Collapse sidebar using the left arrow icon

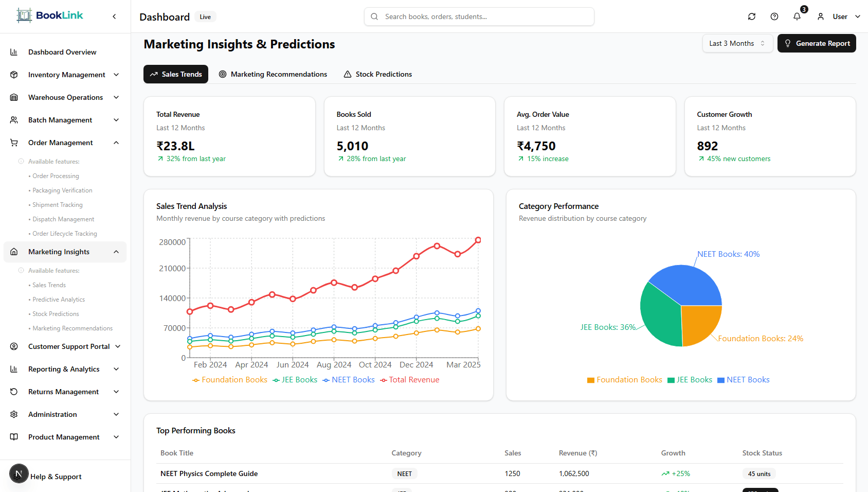point(114,16)
